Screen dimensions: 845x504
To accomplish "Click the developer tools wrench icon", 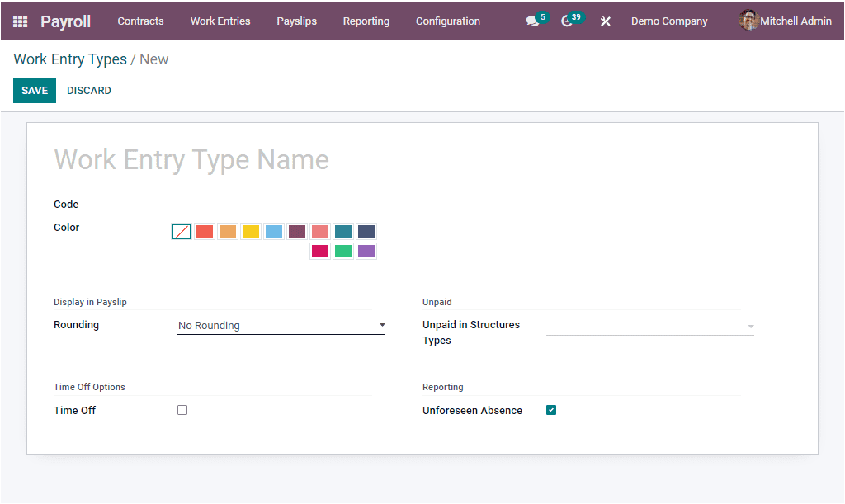I will click(x=605, y=21).
